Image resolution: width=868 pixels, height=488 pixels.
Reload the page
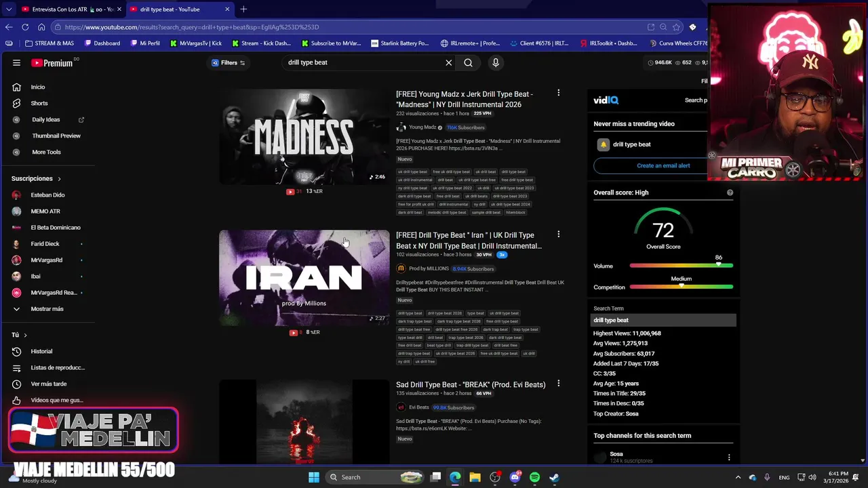tap(25, 27)
